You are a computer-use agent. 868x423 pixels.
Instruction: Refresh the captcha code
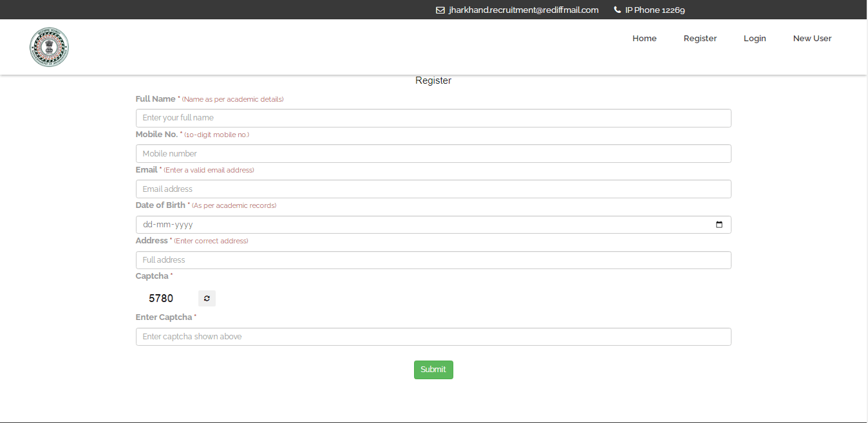(x=207, y=299)
